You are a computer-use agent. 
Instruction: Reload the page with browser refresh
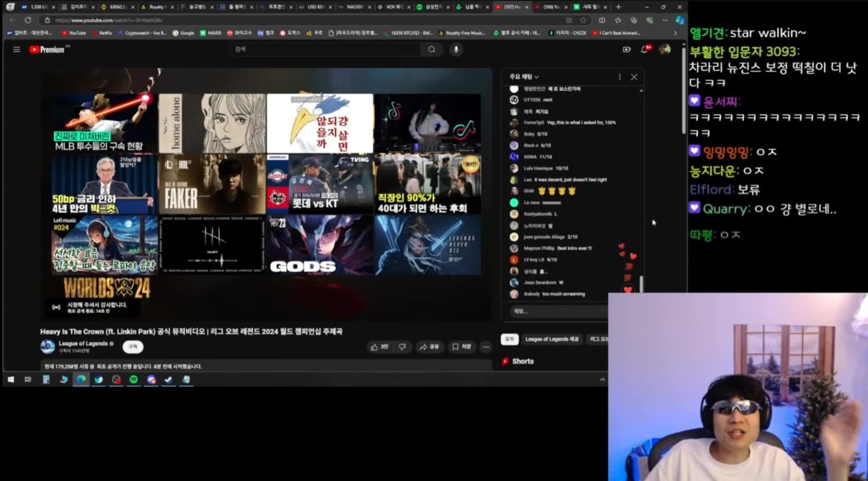pyautogui.click(x=28, y=20)
